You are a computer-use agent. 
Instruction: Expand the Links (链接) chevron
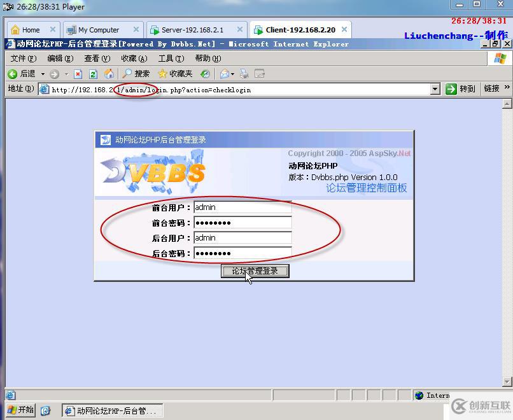pyautogui.click(x=507, y=87)
